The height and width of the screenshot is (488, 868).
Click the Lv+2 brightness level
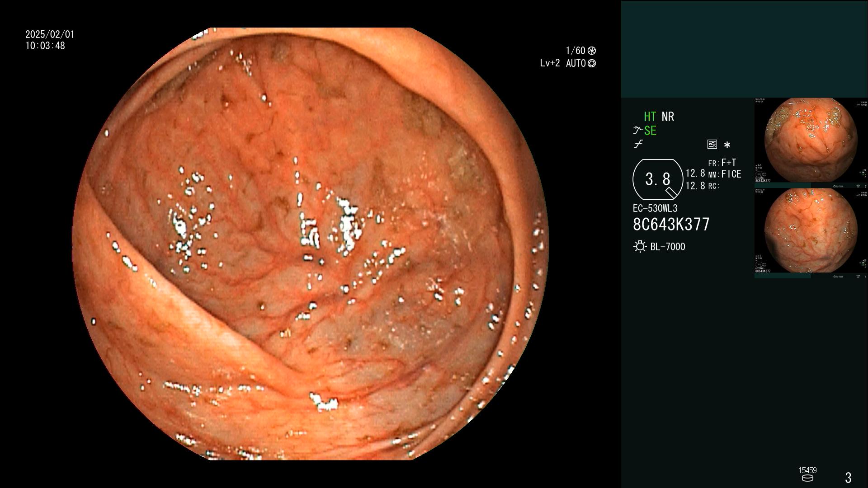tap(550, 63)
